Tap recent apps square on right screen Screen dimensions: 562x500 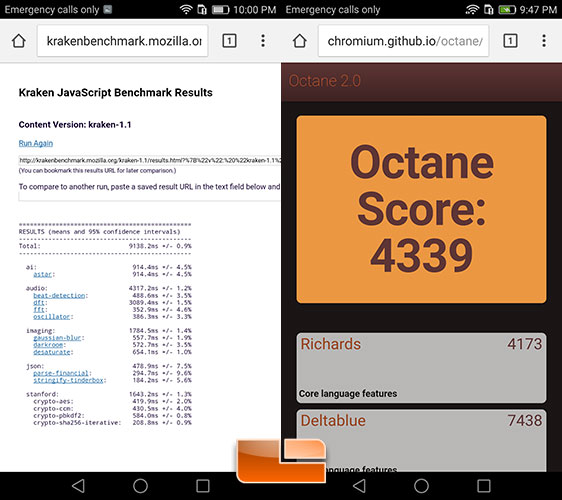point(484,486)
